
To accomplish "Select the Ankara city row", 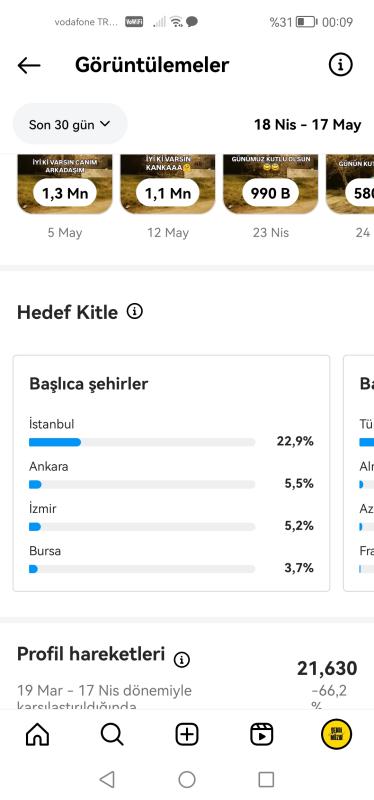I will [x=171, y=476].
